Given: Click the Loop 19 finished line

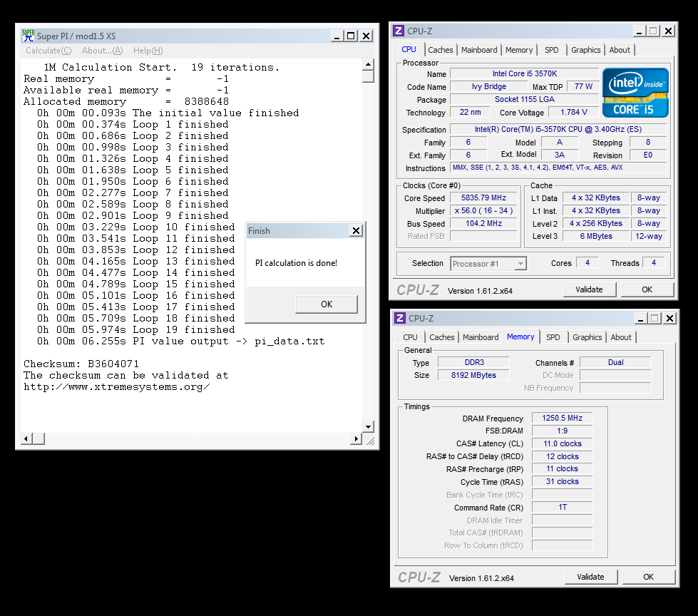Looking at the screenshot, I should coord(135,329).
